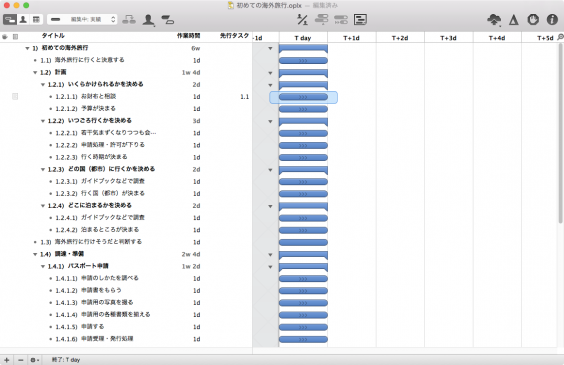Click the T+3d timeline header

pyautogui.click(x=449, y=38)
